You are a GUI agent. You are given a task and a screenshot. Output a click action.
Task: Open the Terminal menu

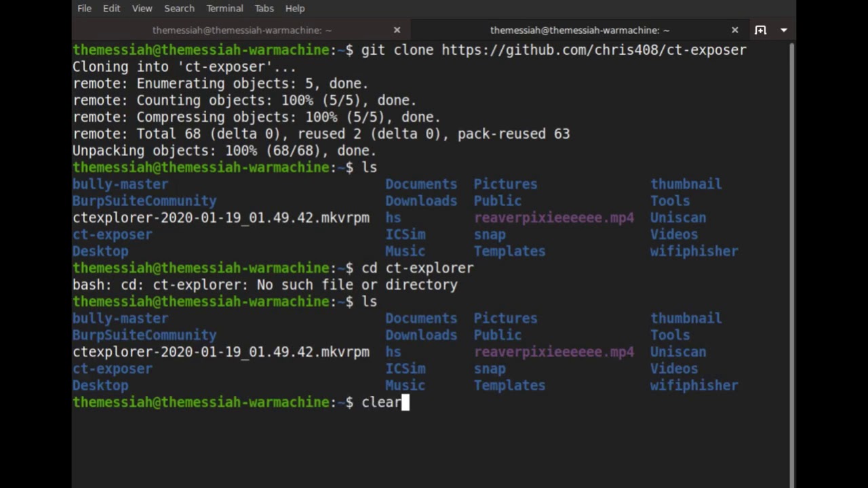pos(224,8)
